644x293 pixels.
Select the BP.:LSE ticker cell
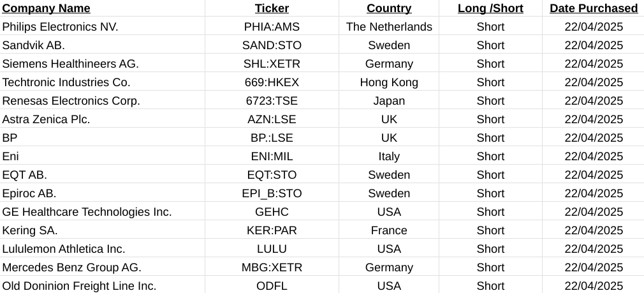(x=272, y=138)
